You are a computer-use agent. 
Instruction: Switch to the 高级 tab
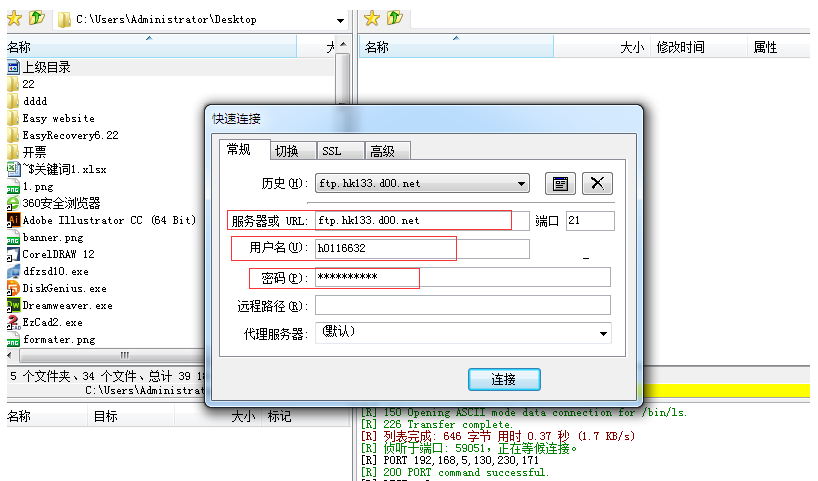[388, 151]
